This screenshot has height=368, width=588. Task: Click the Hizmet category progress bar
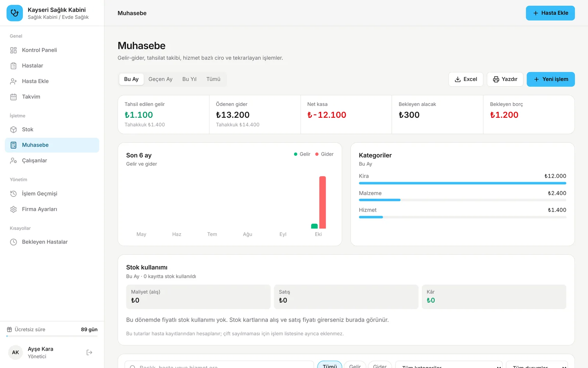(462, 217)
